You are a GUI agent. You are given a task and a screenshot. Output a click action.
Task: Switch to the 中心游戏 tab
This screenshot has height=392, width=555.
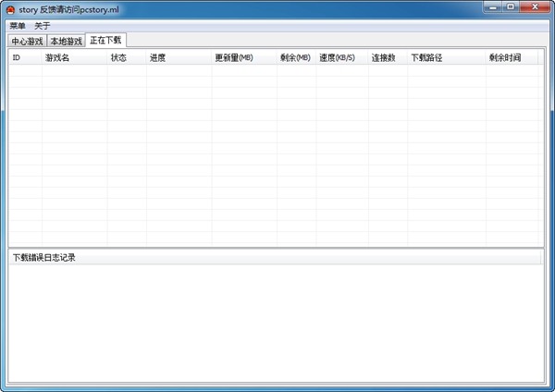coord(27,41)
